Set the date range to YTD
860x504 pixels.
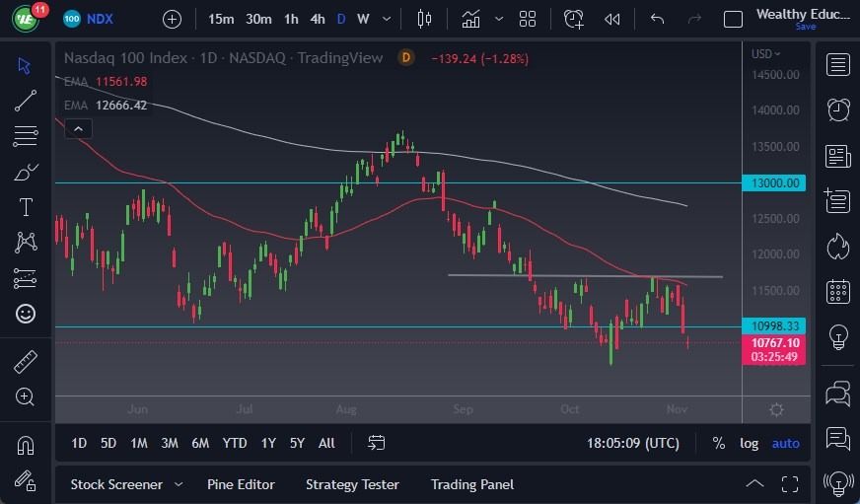coord(234,443)
